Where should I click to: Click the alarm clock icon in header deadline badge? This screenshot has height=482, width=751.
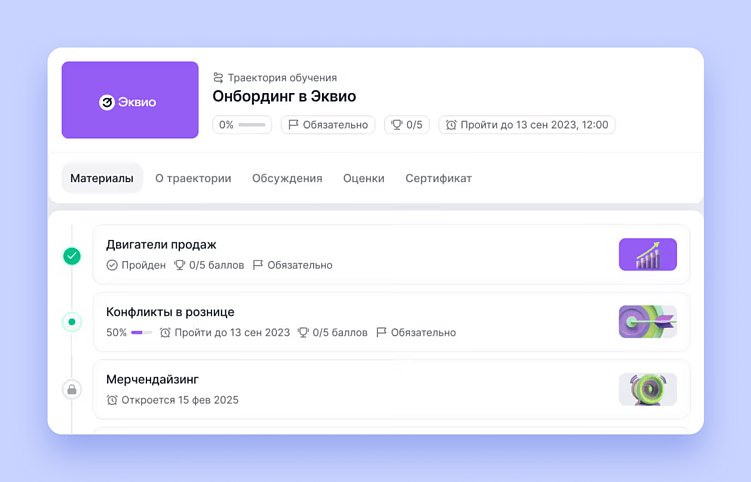point(451,125)
